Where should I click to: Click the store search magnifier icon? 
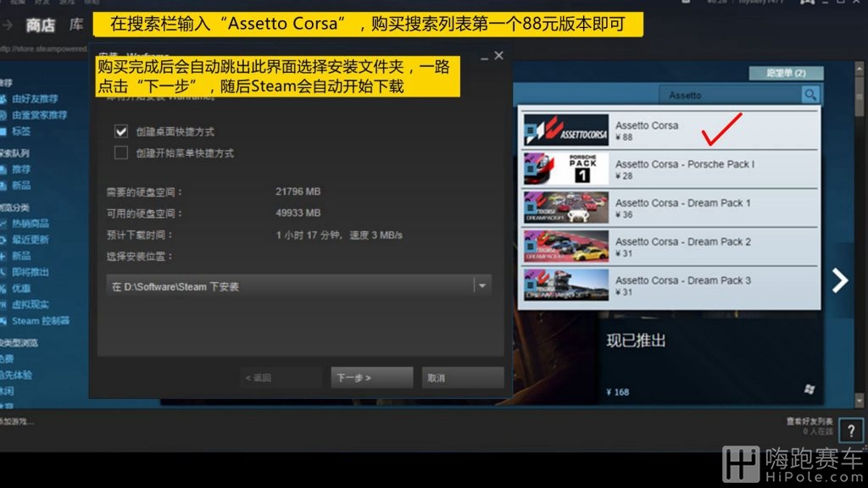[810, 95]
